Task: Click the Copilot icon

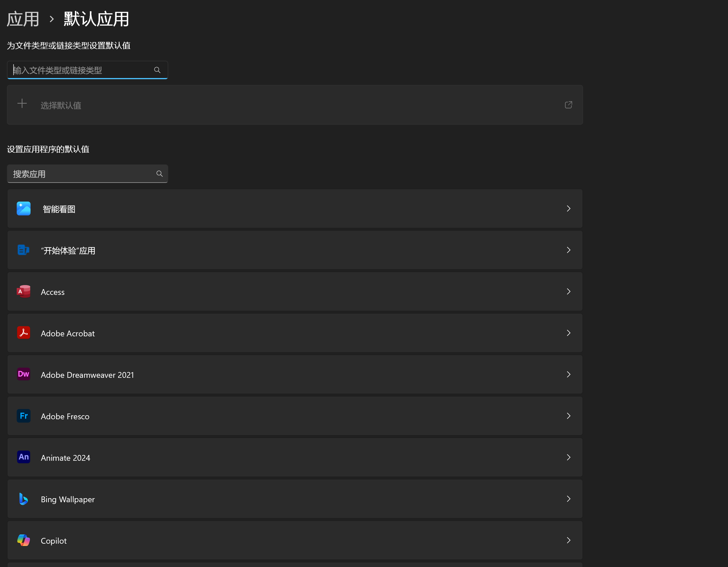Action: coord(24,540)
